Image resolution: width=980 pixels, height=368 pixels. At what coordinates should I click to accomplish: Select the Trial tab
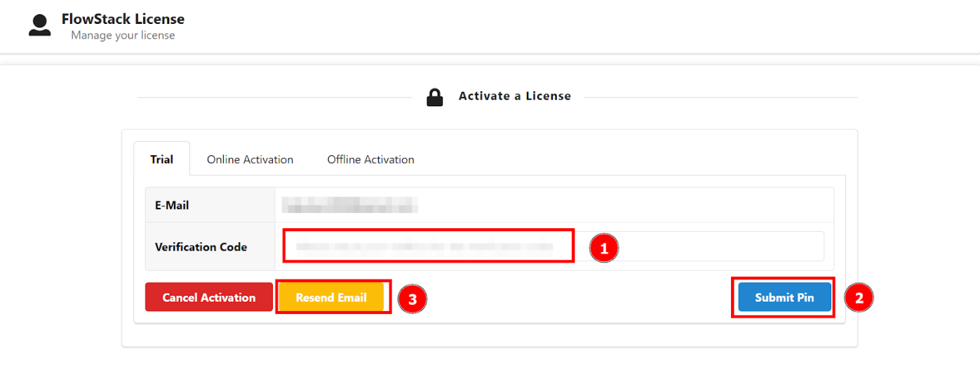pyautogui.click(x=161, y=159)
